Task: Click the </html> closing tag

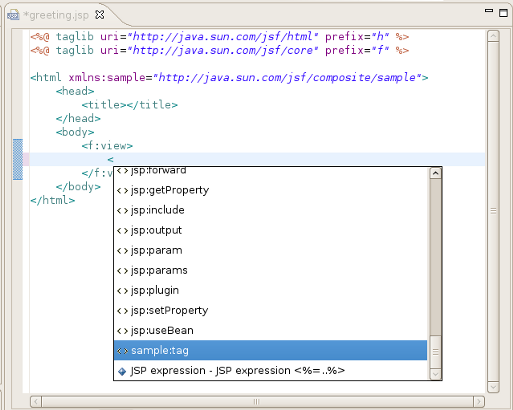Action: [x=52, y=200]
